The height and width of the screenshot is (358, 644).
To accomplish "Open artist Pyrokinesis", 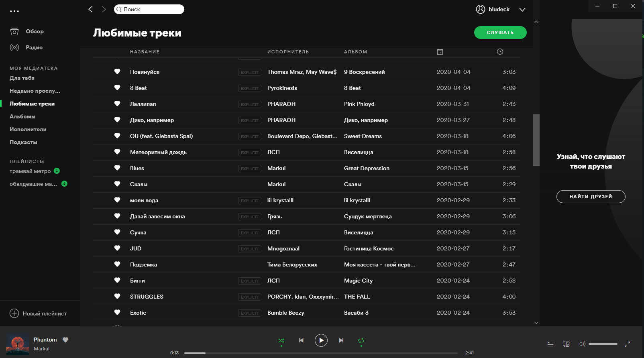I will (282, 88).
